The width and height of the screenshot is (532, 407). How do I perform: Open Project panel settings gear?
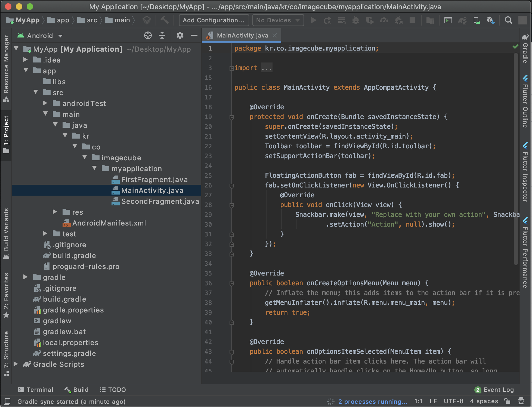coord(180,36)
